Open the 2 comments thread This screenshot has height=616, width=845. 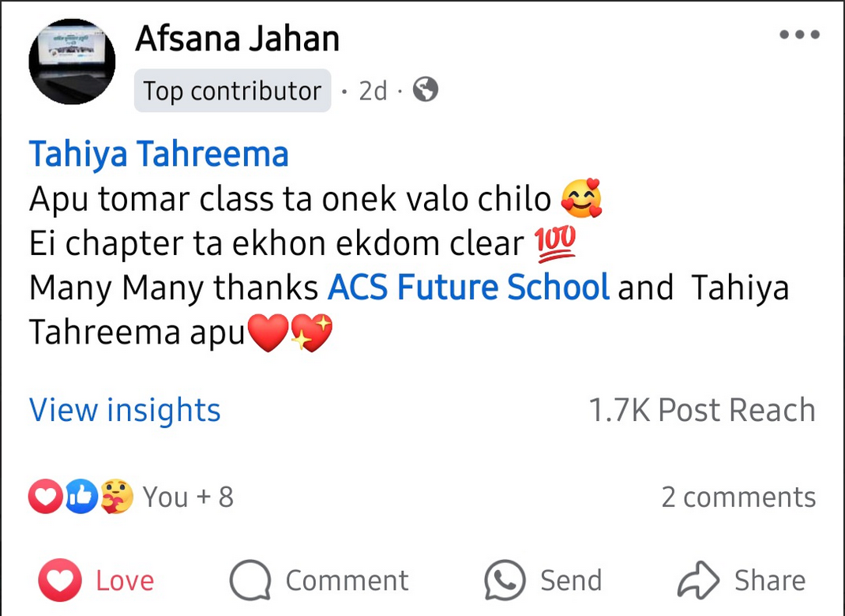coord(738,498)
